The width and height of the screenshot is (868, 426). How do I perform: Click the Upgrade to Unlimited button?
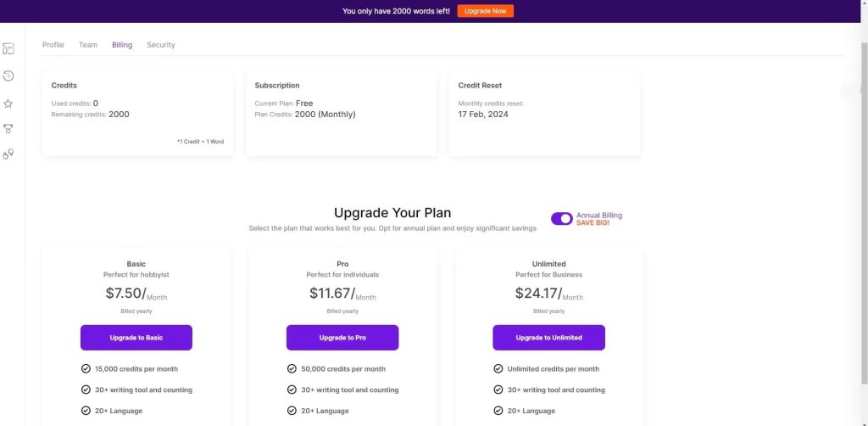548,338
